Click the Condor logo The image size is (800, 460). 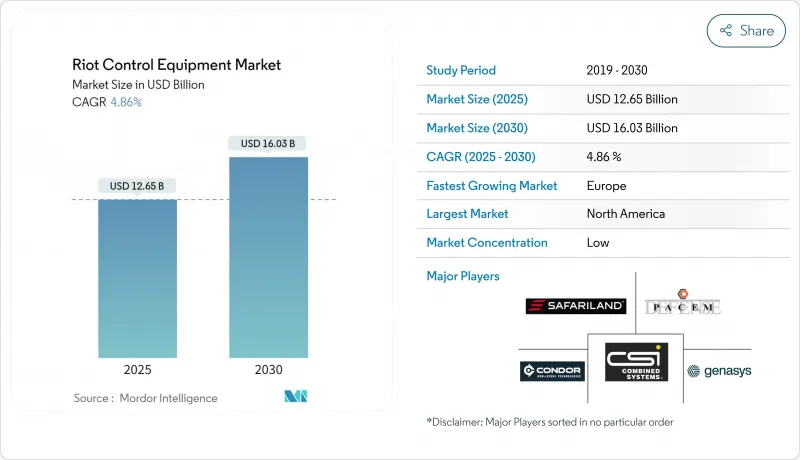552,371
